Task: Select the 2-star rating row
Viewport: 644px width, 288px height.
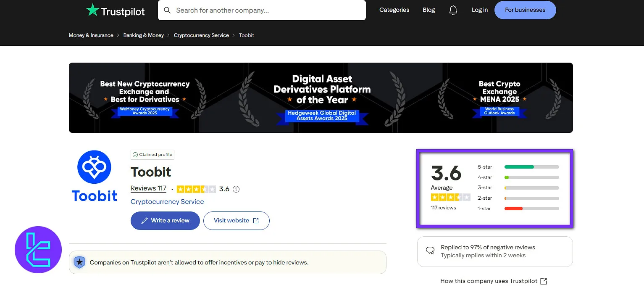Action: click(x=518, y=198)
